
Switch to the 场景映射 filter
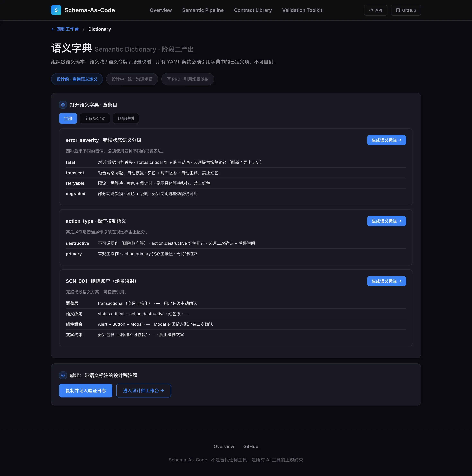(x=126, y=119)
